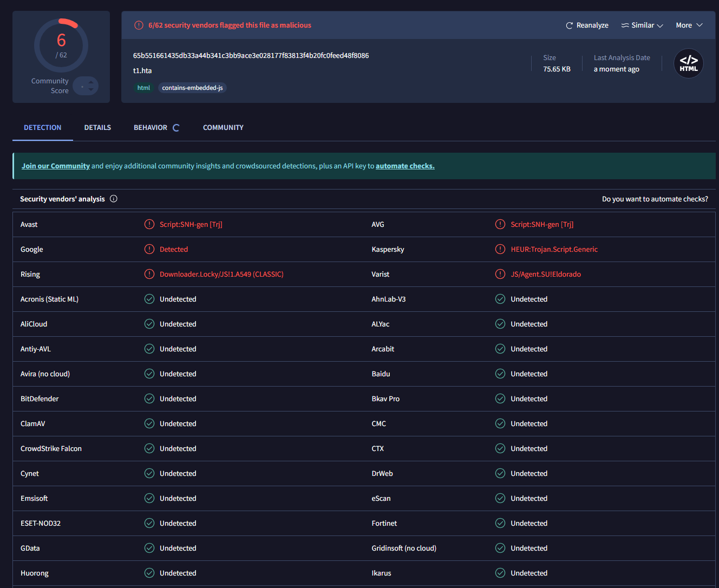Go to the Community tab
Viewport: 719px width, 588px height.
(223, 128)
